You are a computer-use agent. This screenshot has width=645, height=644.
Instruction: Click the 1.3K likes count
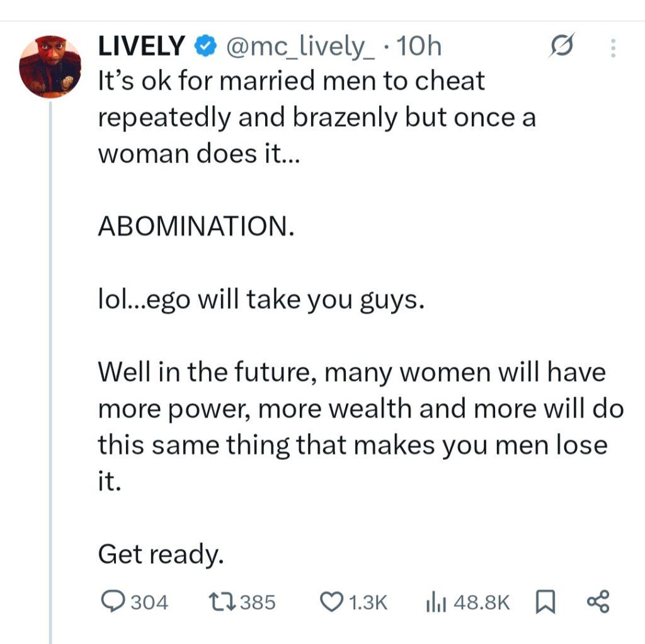click(368, 602)
